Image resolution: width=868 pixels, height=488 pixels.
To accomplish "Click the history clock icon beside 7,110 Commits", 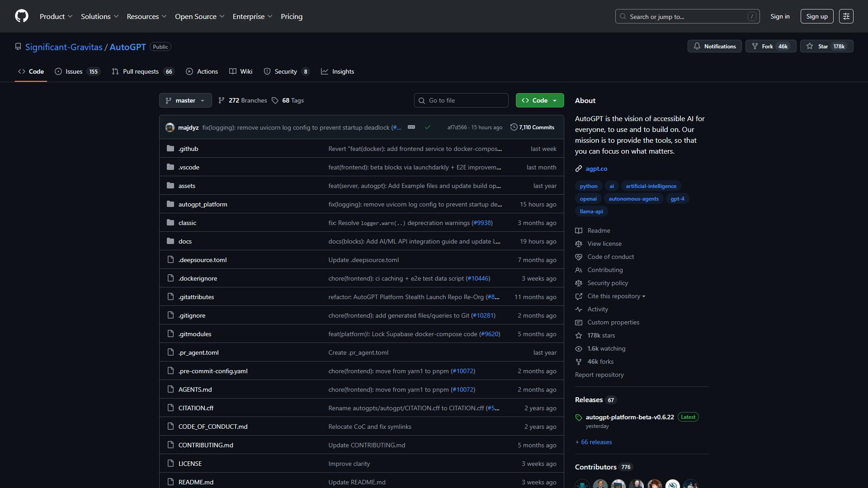I will (x=514, y=127).
